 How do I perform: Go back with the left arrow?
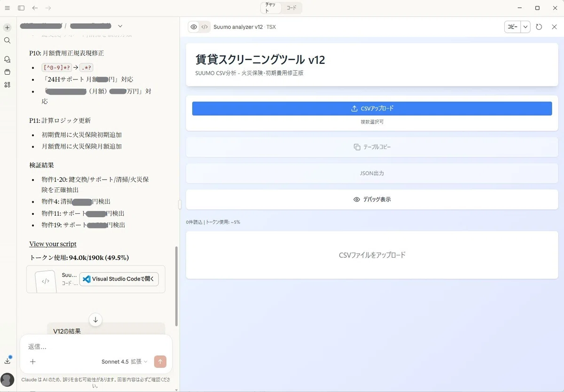(35, 8)
